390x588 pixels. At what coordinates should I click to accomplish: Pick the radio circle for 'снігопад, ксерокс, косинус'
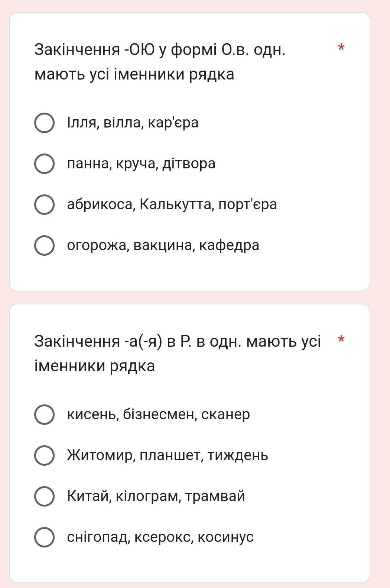(x=44, y=537)
